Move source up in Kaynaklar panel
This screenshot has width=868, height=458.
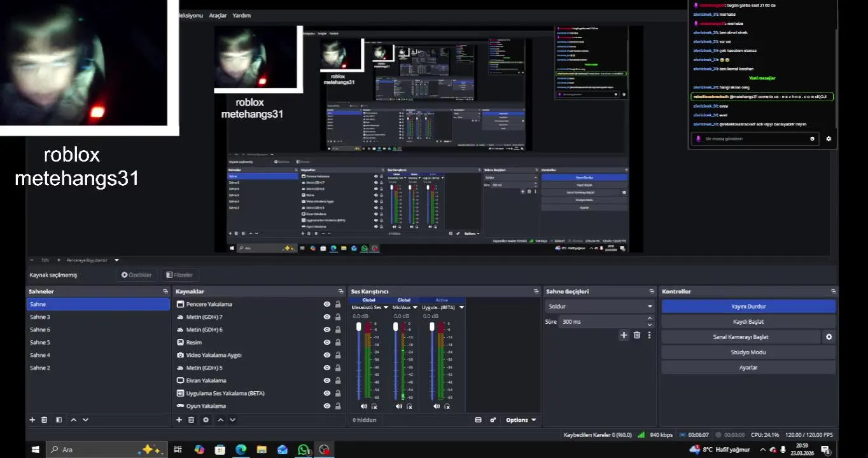pos(220,420)
